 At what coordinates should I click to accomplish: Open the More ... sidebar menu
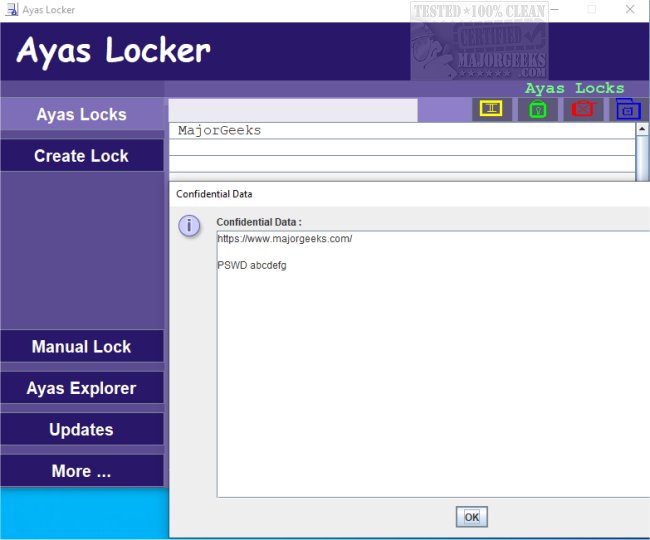pos(82,470)
